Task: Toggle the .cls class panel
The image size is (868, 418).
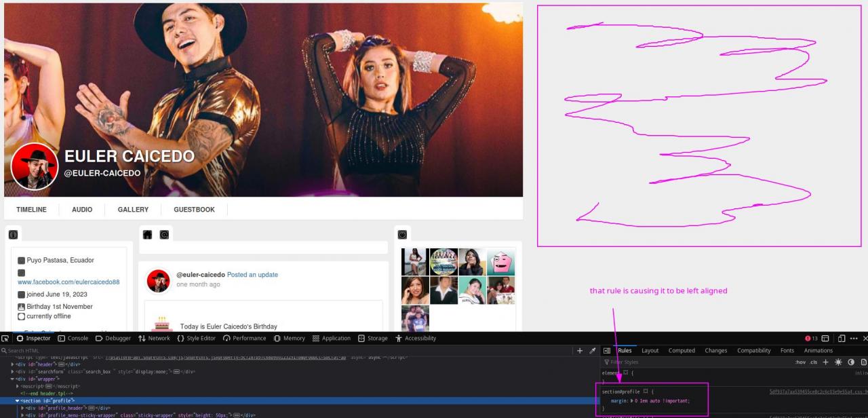Action: coord(813,362)
